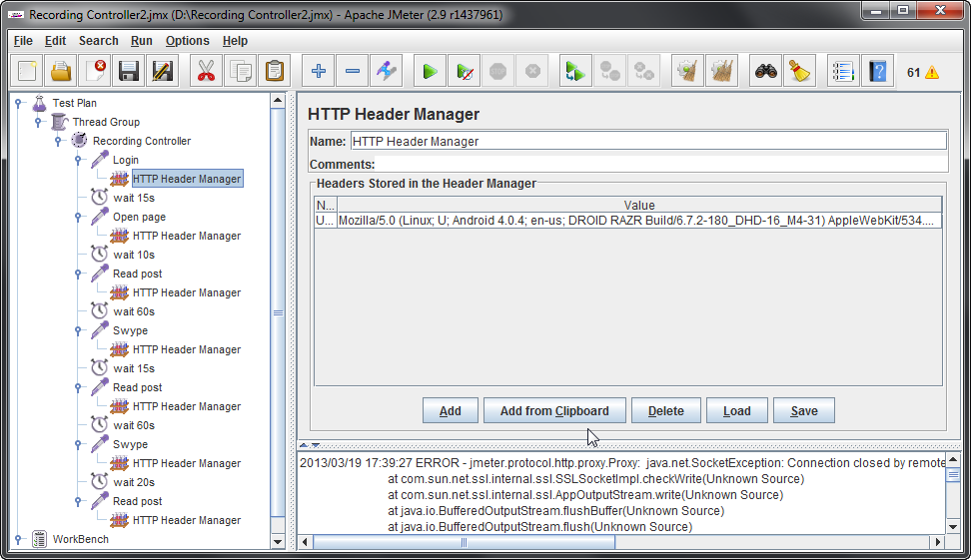Click the Comments input field
This screenshot has width=971, height=560.
click(x=662, y=165)
